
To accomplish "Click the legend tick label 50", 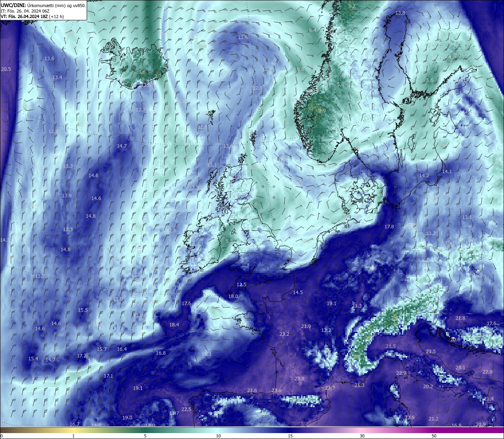I will pos(434,436).
